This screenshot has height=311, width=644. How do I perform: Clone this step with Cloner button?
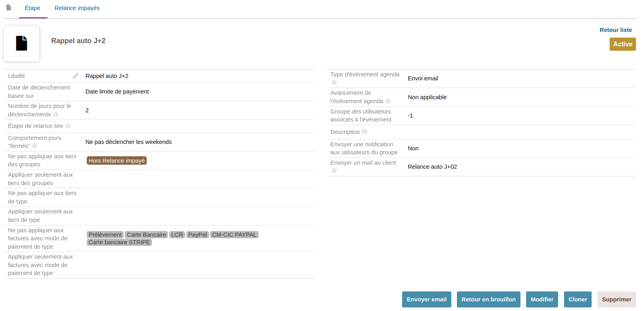click(578, 299)
